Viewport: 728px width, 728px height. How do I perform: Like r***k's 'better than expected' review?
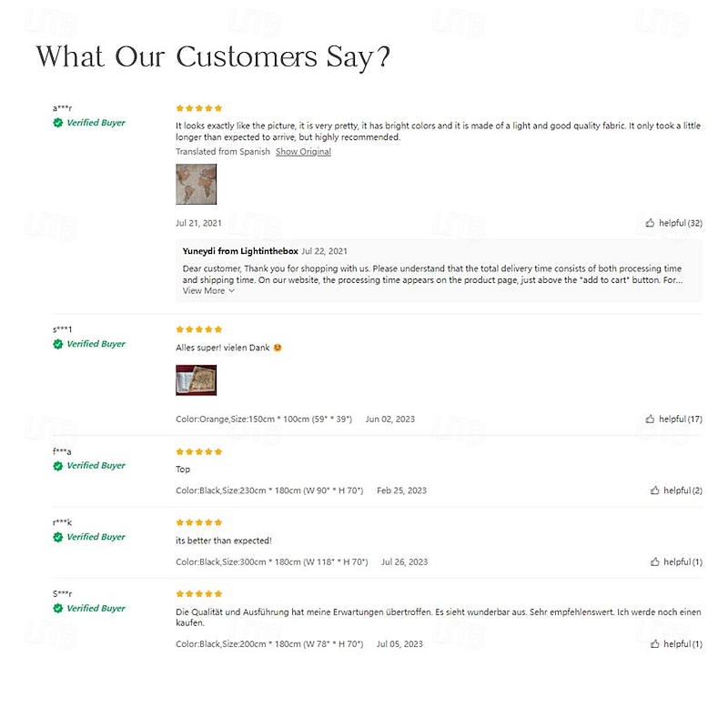[x=654, y=562]
